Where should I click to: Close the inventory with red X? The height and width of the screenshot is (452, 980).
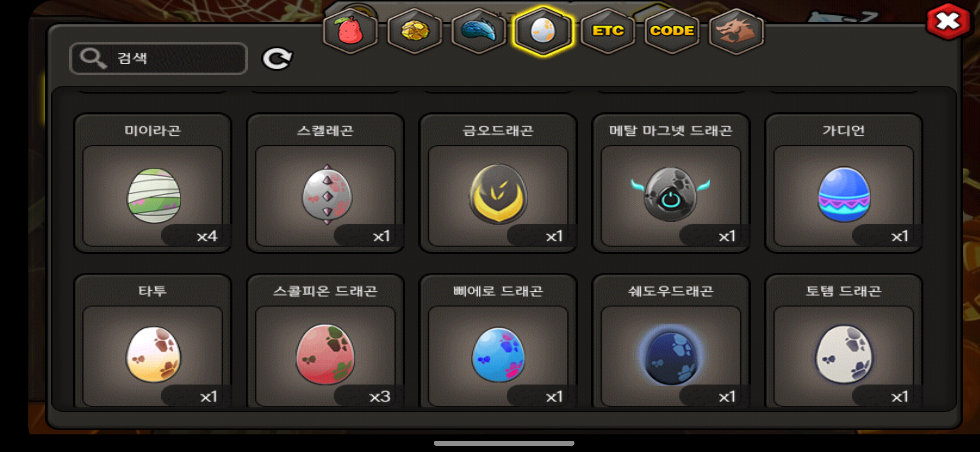click(948, 21)
